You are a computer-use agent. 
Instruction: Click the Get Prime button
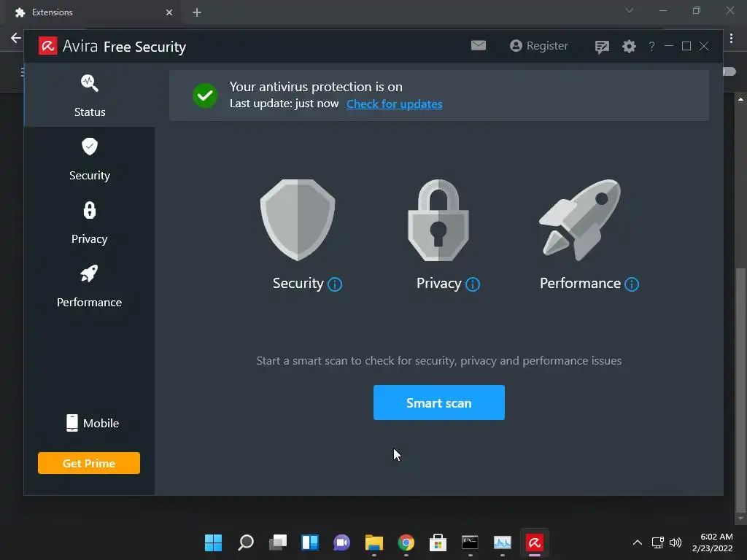point(89,463)
